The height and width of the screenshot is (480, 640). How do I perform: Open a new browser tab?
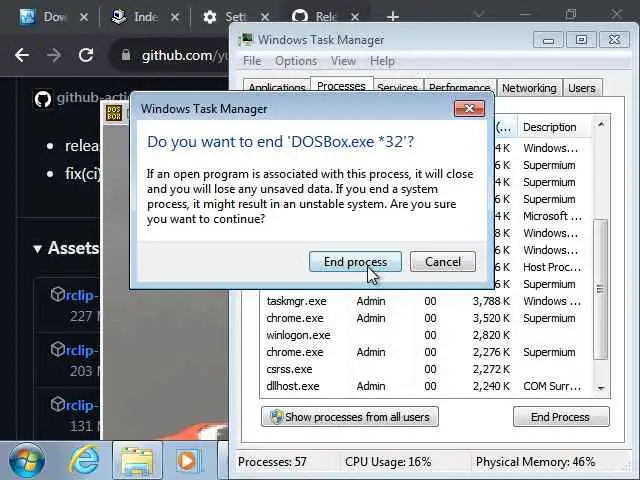(393, 17)
